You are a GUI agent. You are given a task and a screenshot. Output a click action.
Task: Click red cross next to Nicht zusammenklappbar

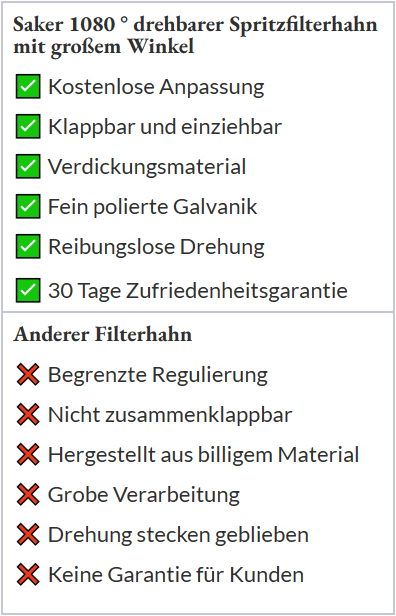coord(28,415)
